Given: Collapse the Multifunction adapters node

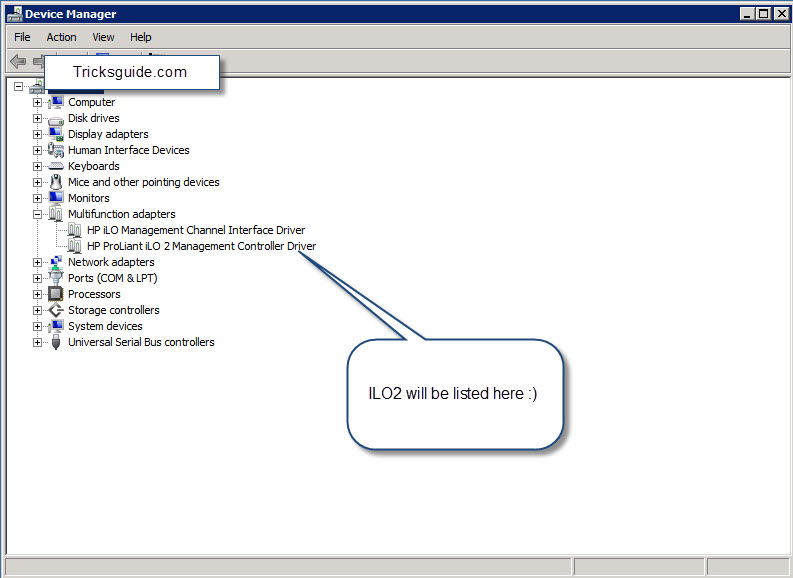Looking at the screenshot, I should pyautogui.click(x=37, y=214).
